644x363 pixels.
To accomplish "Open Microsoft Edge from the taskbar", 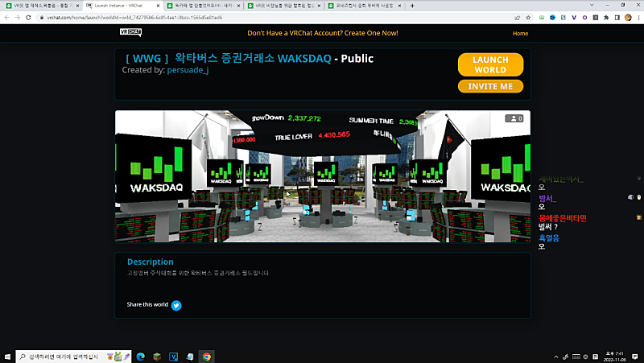I will [x=140, y=357].
